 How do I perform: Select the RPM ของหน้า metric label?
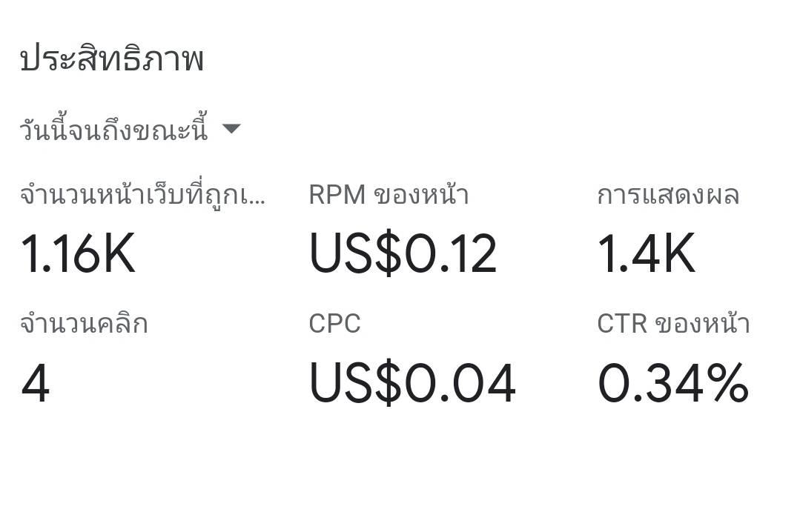(x=389, y=196)
